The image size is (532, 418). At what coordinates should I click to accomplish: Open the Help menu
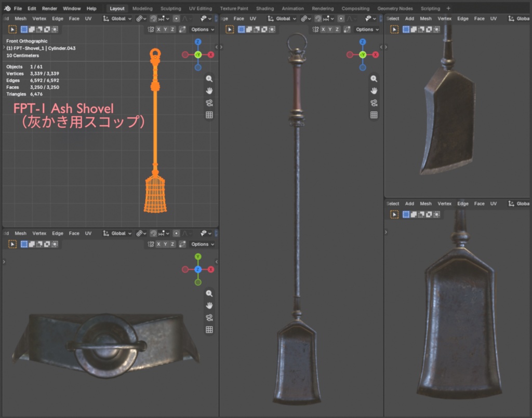(x=91, y=8)
